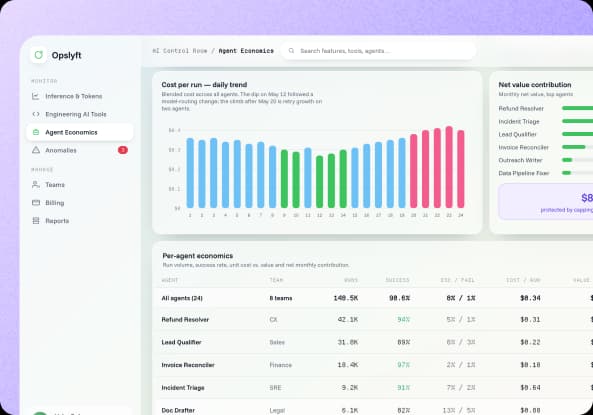Click the Per-agent economics heading
This screenshot has height=415, width=593.
tap(198, 256)
